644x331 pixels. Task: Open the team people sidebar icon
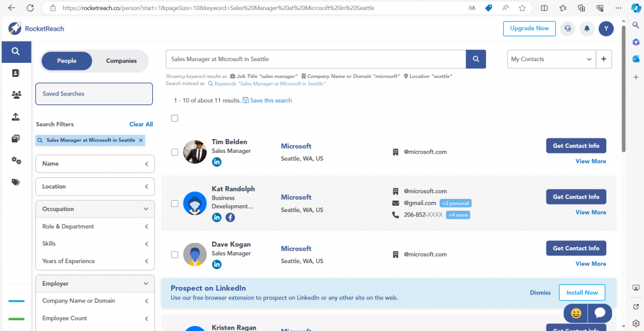coord(16,95)
